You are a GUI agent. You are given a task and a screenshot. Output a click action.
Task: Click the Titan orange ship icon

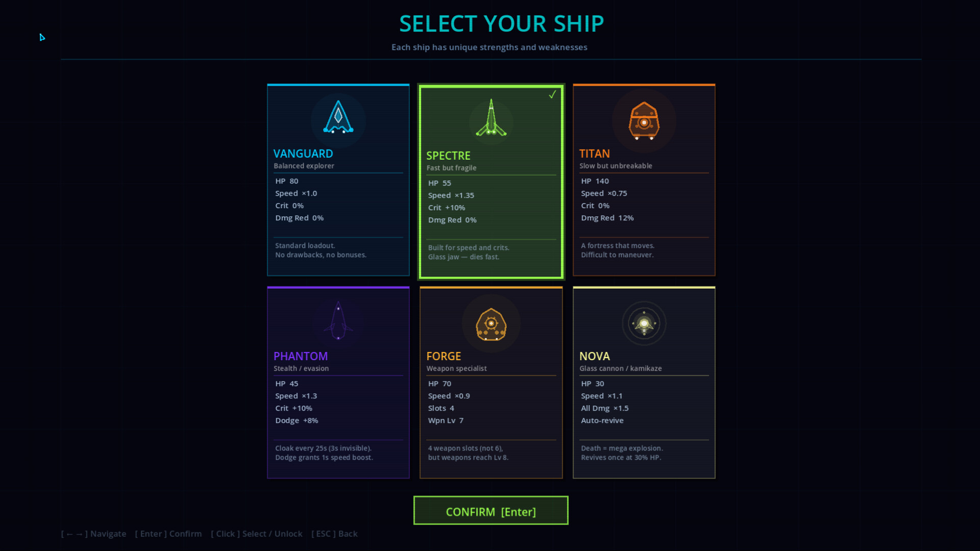click(644, 121)
